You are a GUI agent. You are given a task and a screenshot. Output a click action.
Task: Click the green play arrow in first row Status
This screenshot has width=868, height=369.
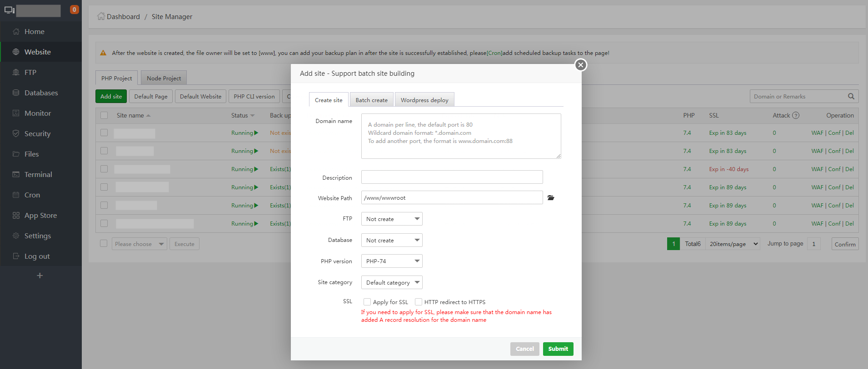256,133
